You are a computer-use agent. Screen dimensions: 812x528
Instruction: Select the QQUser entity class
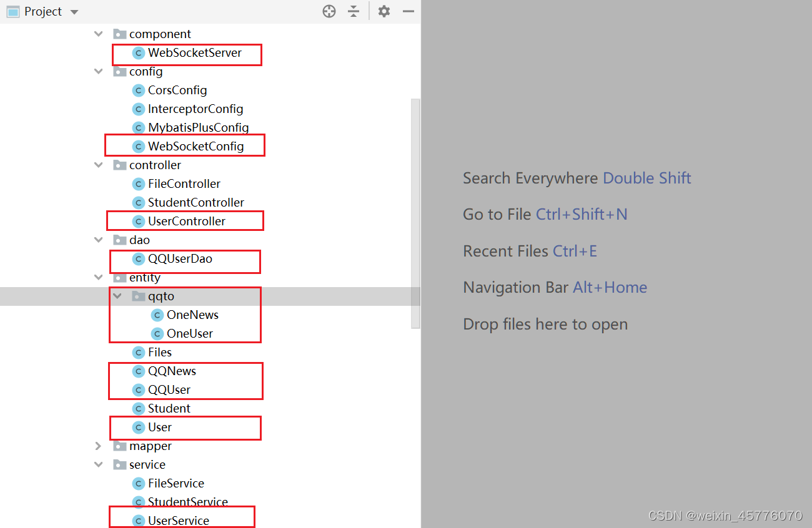(x=169, y=390)
